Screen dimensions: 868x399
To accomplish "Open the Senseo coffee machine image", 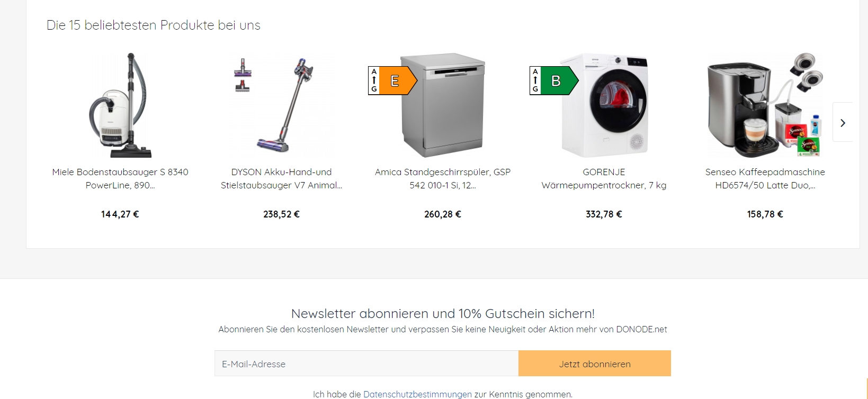I will [765, 105].
